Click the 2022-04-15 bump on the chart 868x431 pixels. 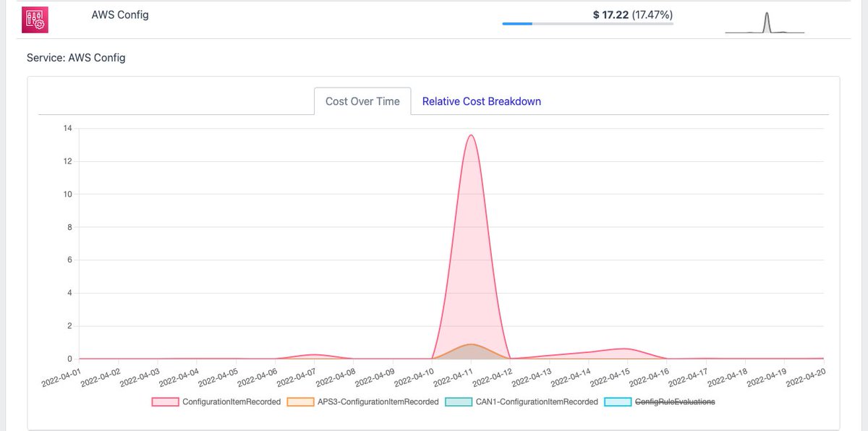click(x=627, y=349)
